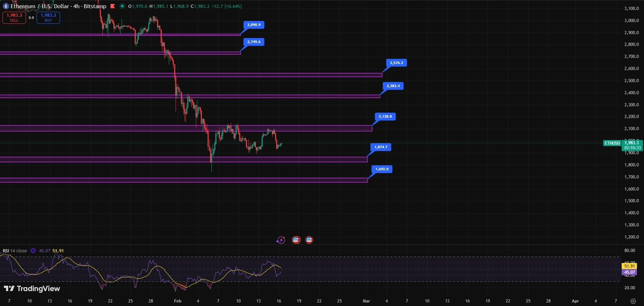This screenshot has height=306, width=644.
Task: Click the green market status dot
Action: [x=122, y=6]
